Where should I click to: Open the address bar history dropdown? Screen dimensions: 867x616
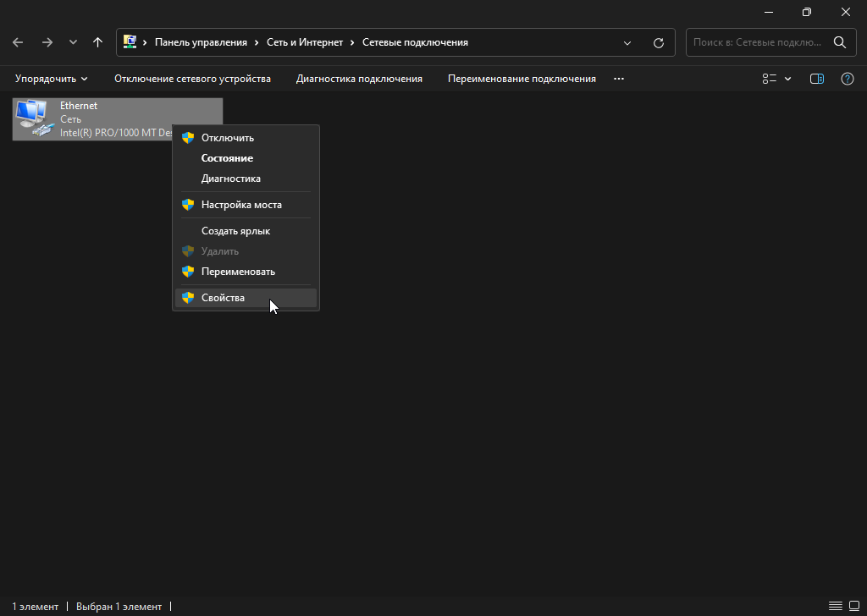(627, 42)
